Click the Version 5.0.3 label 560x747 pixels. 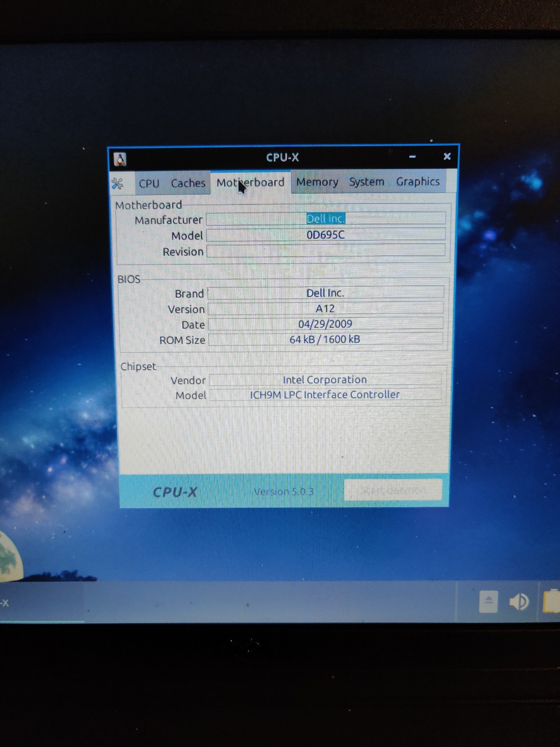284,492
